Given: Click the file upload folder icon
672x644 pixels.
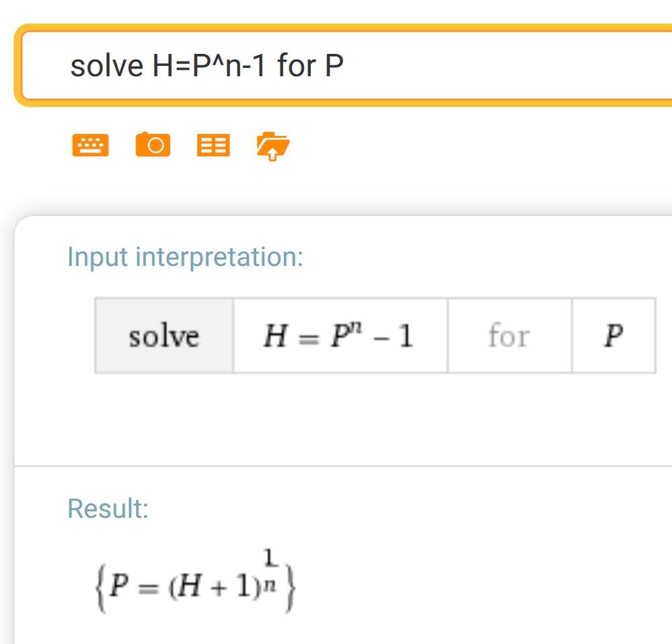Looking at the screenshot, I should pyautogui.click(x=272, y=145).
